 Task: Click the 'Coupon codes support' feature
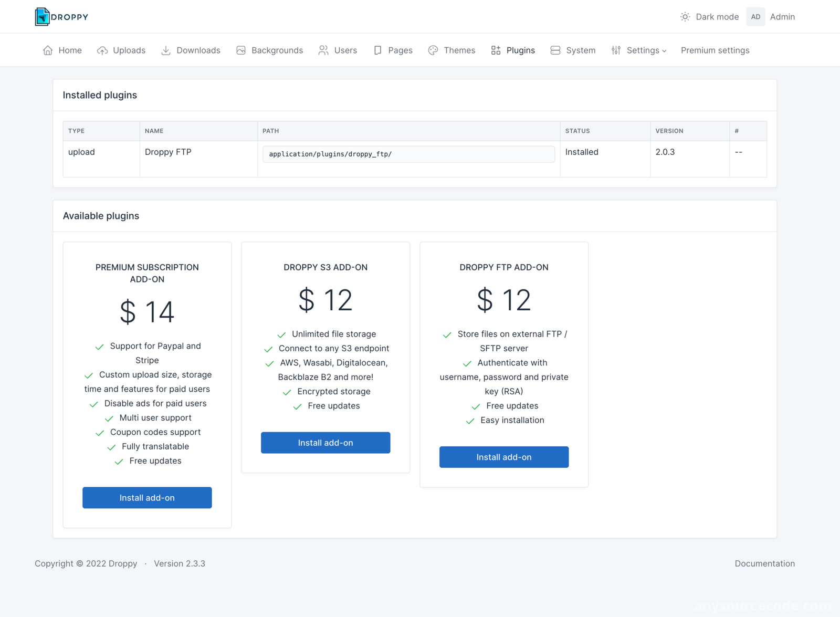[x=155, y=432]
